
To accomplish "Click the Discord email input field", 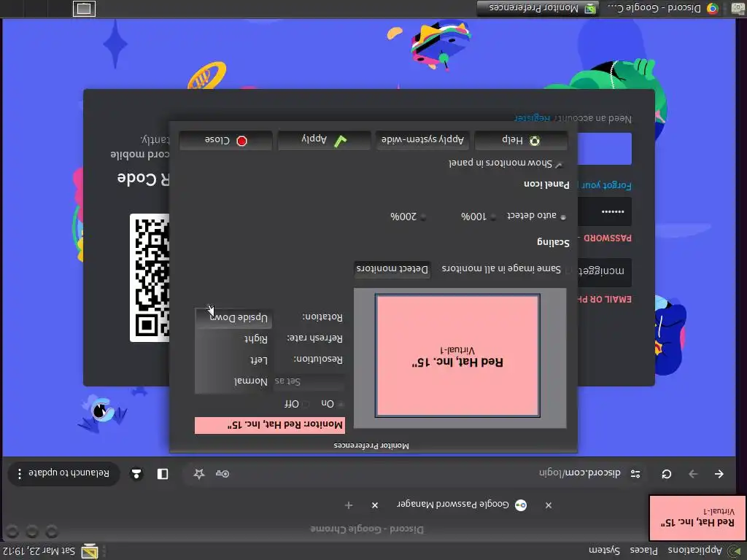I will [x=605, y=272].
